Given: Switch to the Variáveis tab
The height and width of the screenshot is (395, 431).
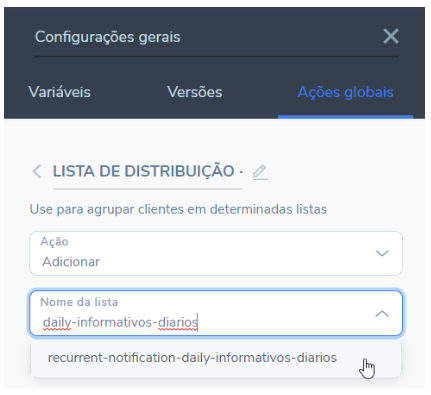Looking at the screenshot, I should [60, 92].
